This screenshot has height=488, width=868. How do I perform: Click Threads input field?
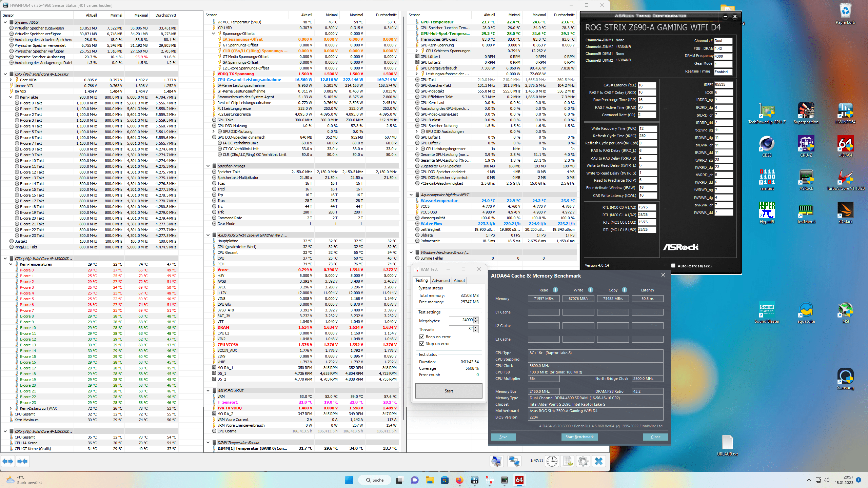point(461,329)
